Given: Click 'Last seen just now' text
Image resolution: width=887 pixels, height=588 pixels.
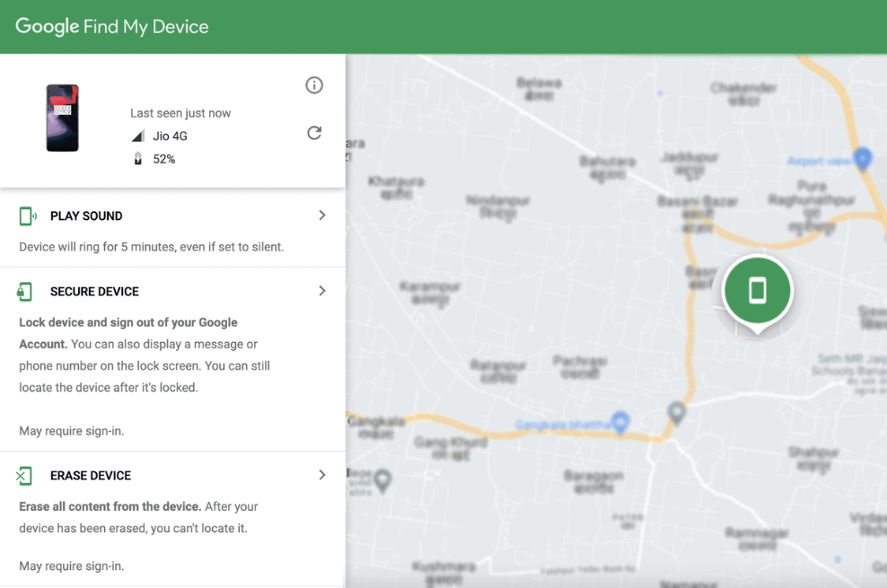Looking at the screenshot, I should point(180,113).
